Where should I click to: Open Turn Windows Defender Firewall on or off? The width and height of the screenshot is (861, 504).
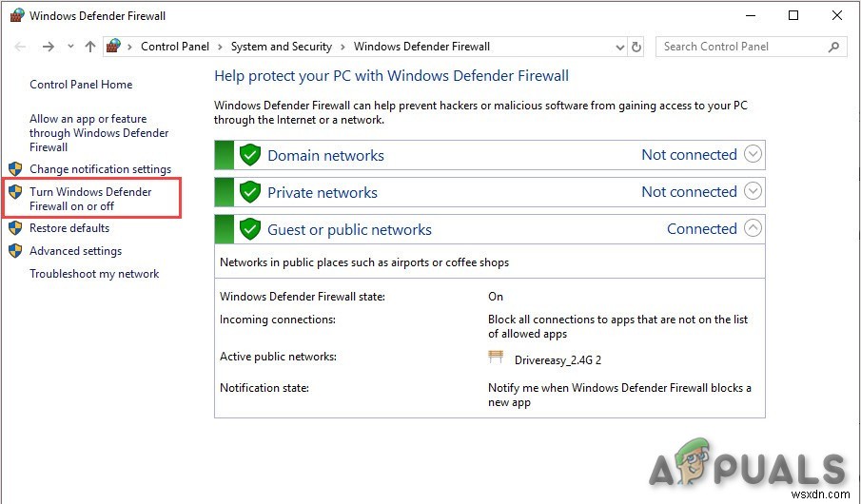[x=90, y=199]
